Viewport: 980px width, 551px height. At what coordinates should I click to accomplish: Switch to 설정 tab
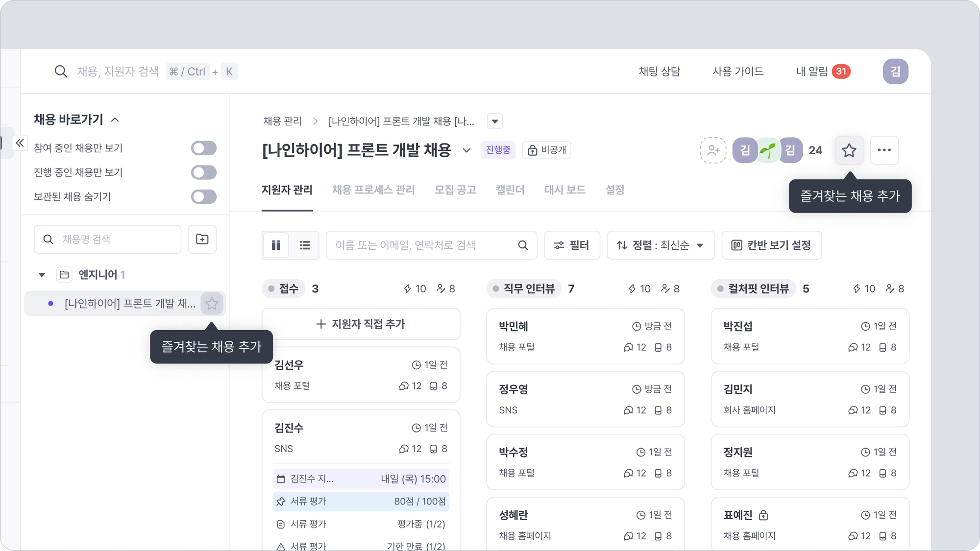614,190
